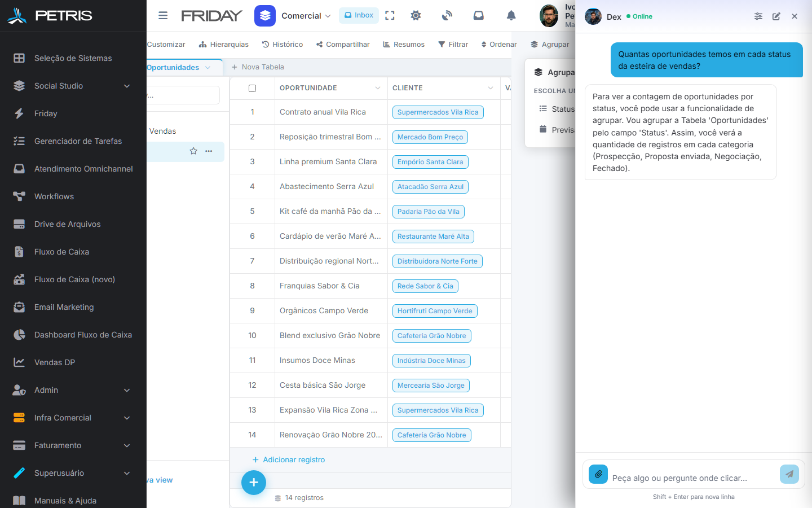Tick the select-all checkbox in table header
The height and width of the screenshot is (508, 812).
(252, 88)
